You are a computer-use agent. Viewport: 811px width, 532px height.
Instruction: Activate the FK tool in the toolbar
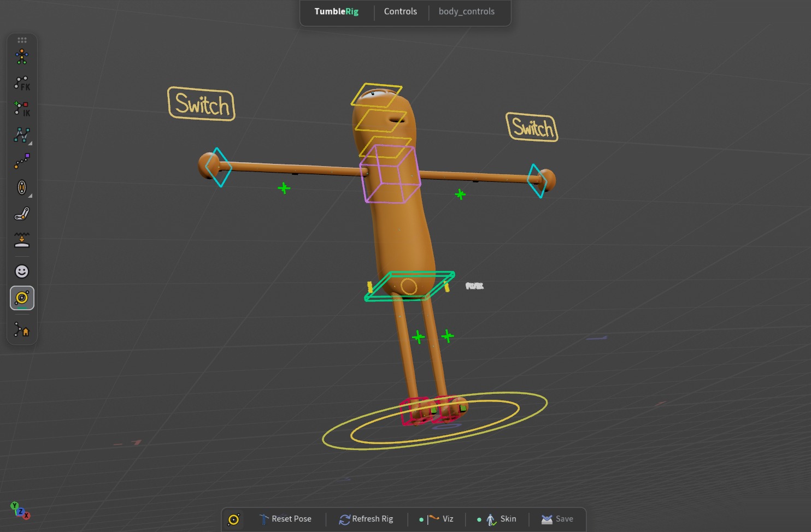[22, 83]
